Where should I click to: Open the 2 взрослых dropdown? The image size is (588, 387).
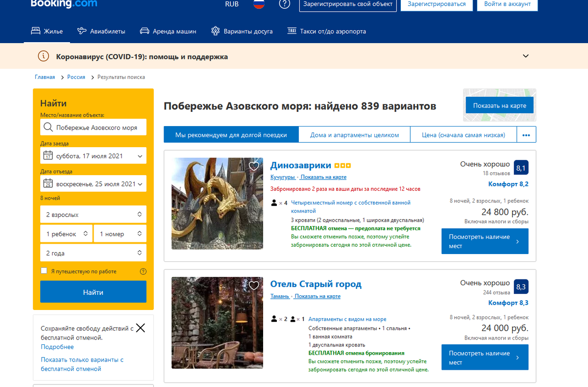[x=93, y=214]
